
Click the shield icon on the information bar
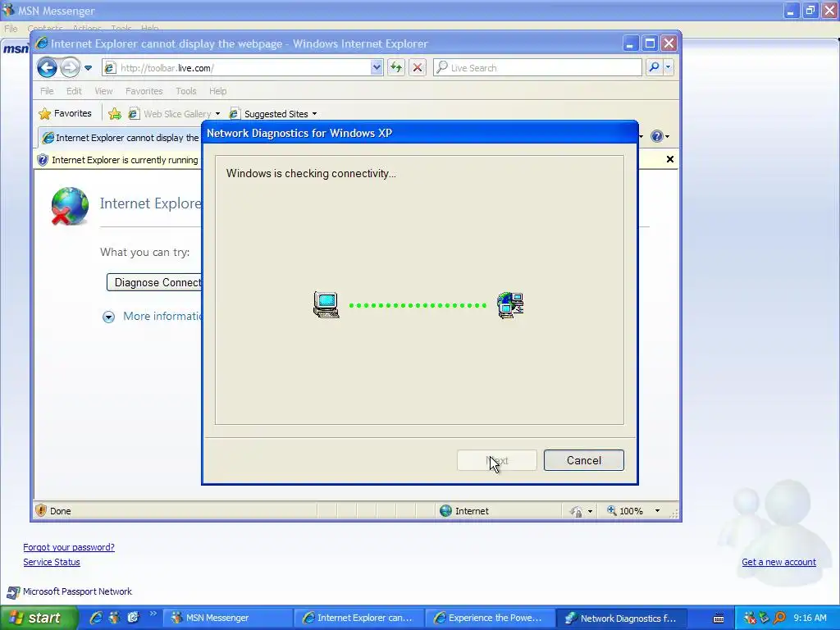coord(43,160)
